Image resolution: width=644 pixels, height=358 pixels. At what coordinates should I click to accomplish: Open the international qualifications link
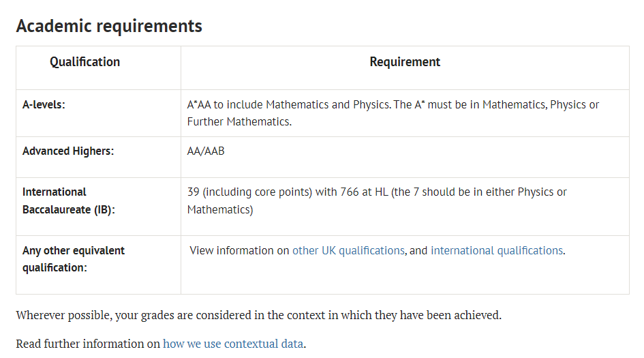(497, 250)
